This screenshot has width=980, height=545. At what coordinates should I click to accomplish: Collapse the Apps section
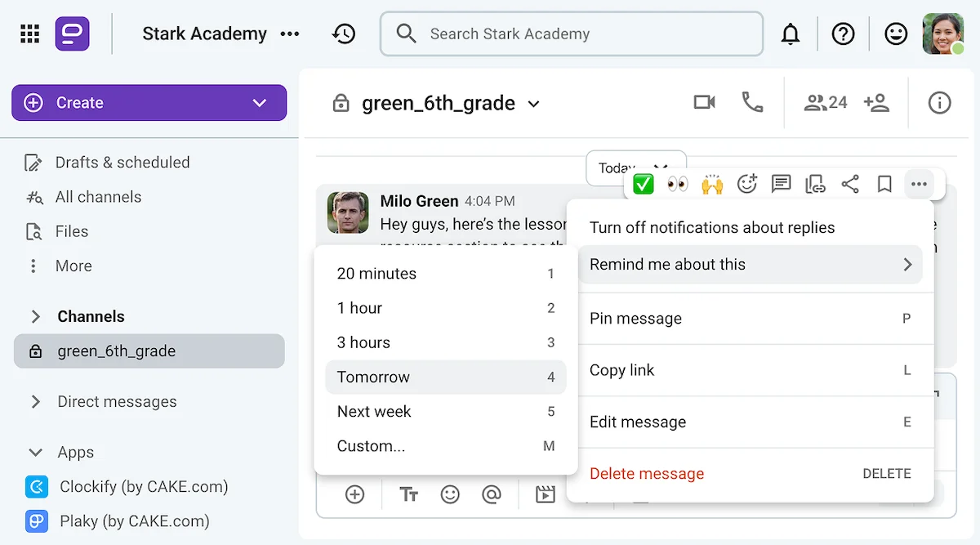point(34,452)
